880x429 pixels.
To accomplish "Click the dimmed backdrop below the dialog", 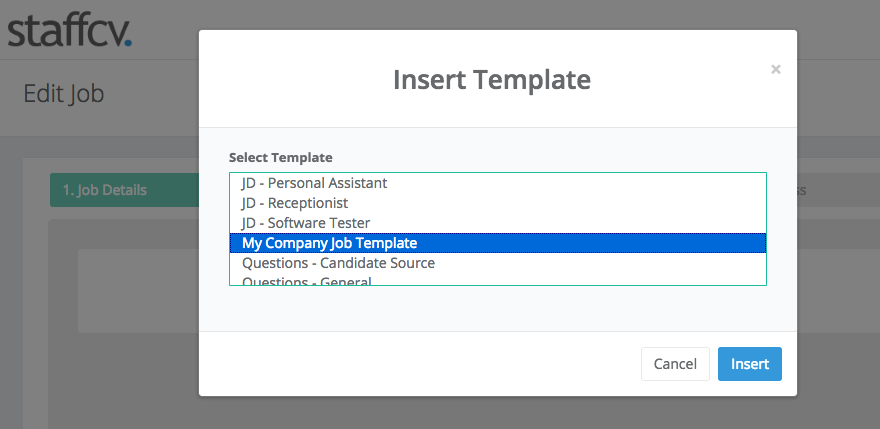I will point(497,413).
